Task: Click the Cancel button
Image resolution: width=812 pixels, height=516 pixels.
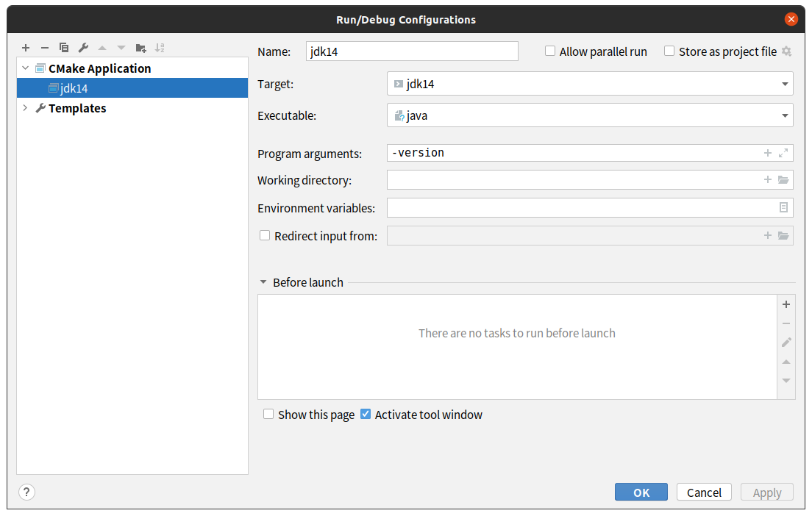Action: tap(704, 492)
